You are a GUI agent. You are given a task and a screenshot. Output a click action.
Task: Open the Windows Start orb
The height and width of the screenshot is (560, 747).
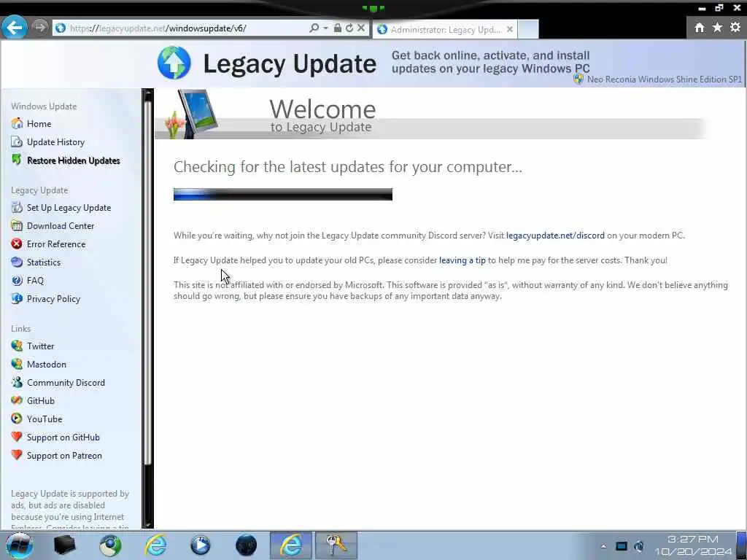20,545
